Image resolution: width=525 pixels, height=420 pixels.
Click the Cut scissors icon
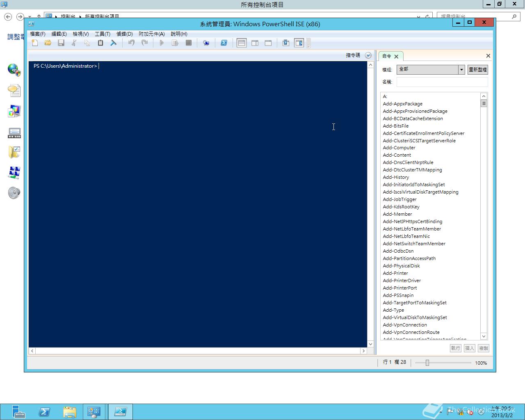pyautogui.click(x=74, y=43)
